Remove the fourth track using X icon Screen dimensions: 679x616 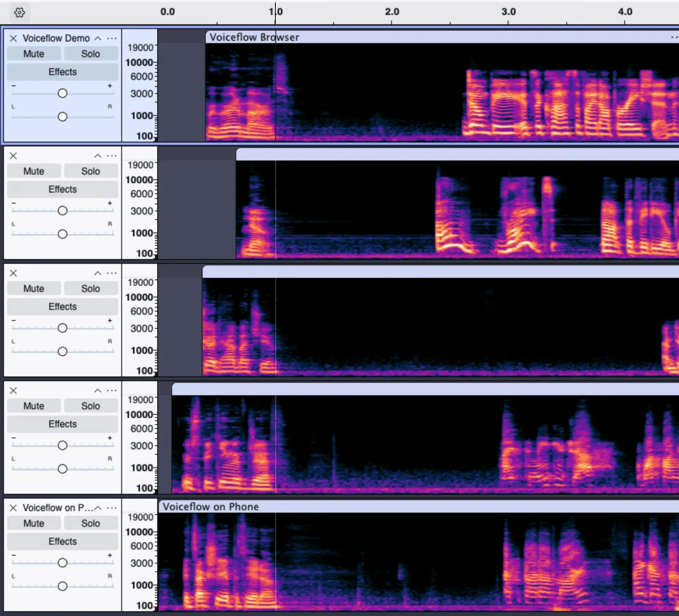point(14,391)
